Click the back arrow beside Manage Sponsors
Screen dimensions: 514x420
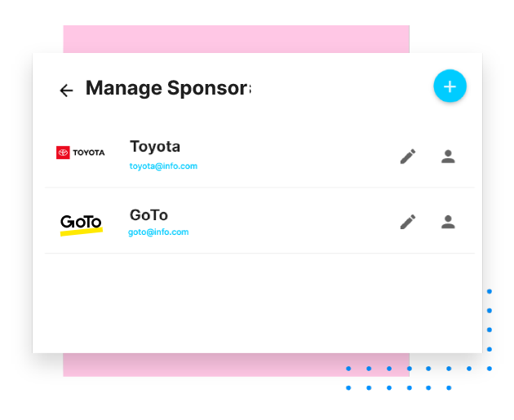coord(66,91)
